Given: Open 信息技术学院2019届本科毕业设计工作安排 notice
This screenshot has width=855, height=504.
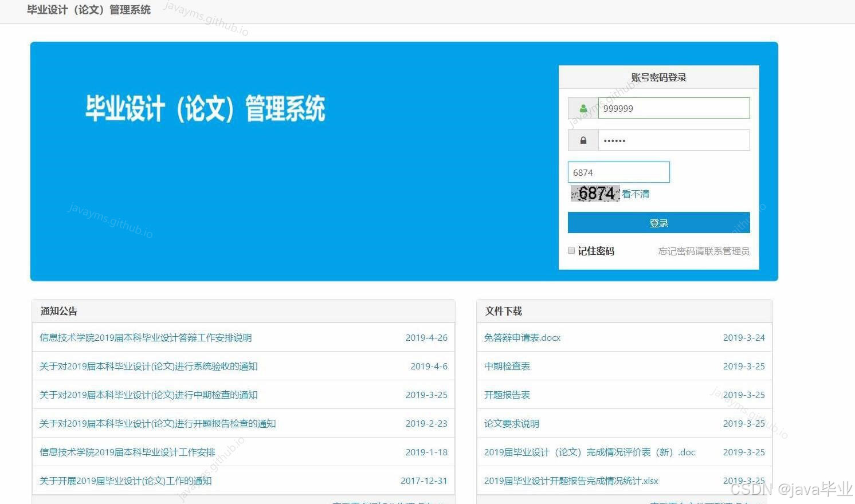Looking at the screenshot, I should pos(127,452).
